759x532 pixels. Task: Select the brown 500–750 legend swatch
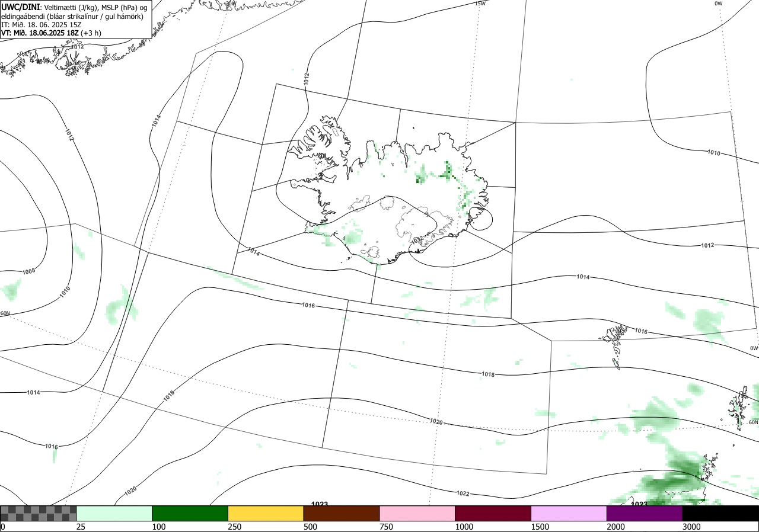(x=342, y=513)
